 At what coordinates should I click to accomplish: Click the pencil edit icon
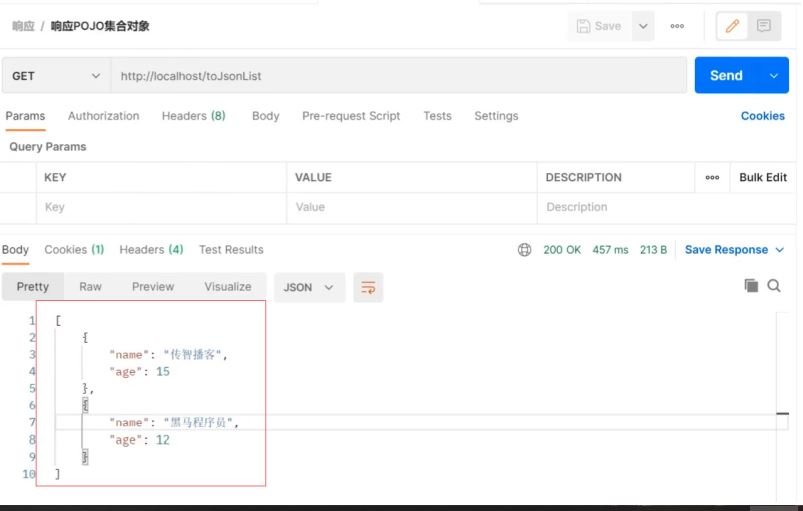(733, 27)
